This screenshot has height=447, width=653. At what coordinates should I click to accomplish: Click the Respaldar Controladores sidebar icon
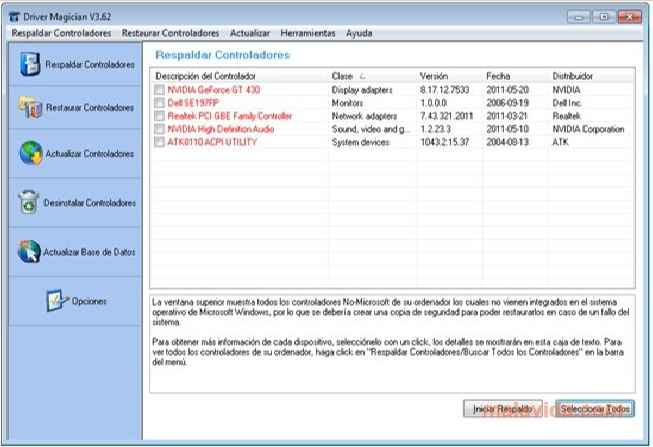click(28, 64)
